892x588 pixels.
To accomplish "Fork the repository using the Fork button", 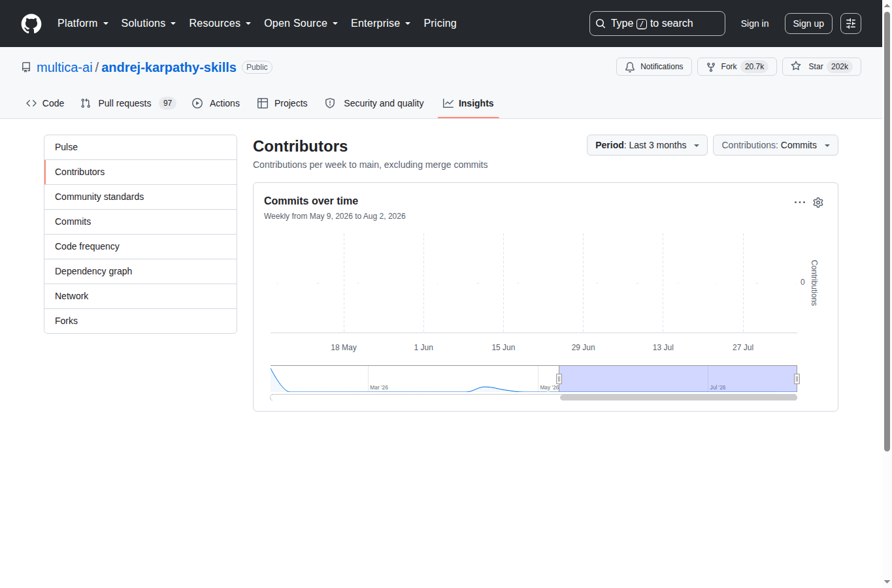I will pos(737,67).
